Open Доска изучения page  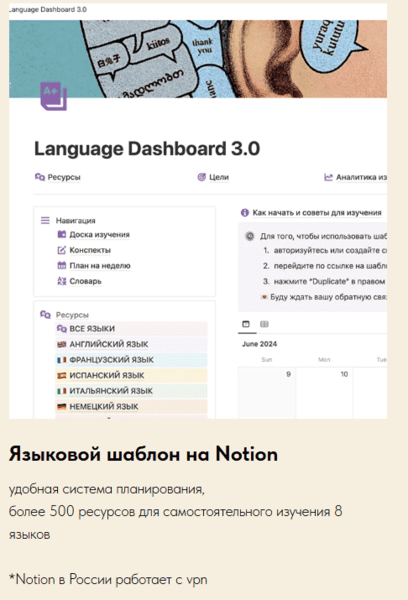coord(100,234)
